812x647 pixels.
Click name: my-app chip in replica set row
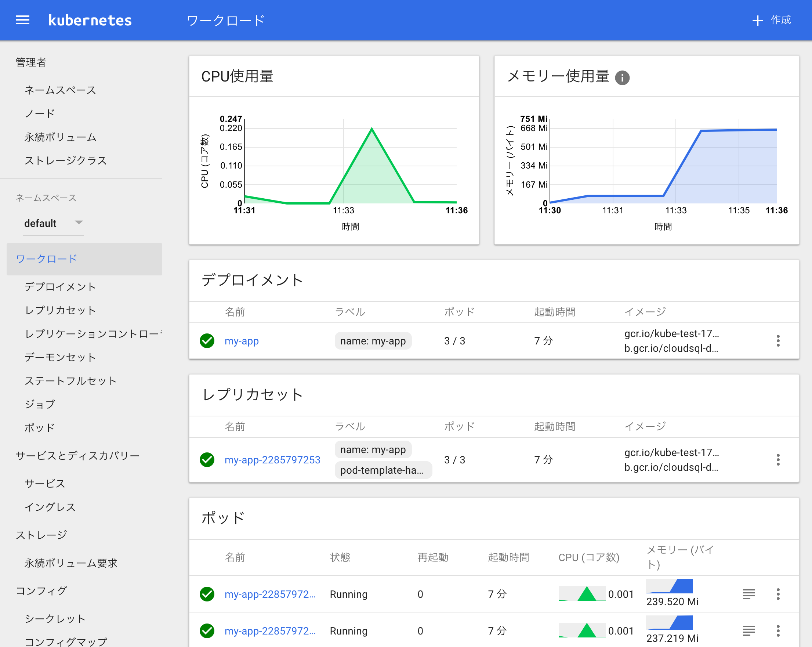(x=373, y=450)
